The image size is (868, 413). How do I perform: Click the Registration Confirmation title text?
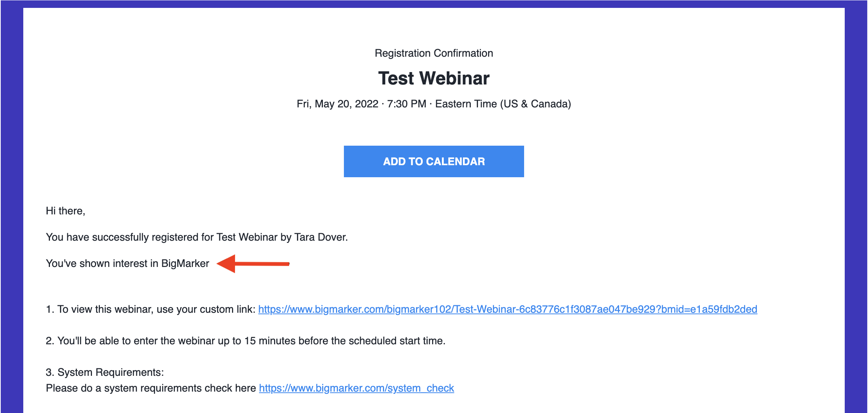click(434, 53)
